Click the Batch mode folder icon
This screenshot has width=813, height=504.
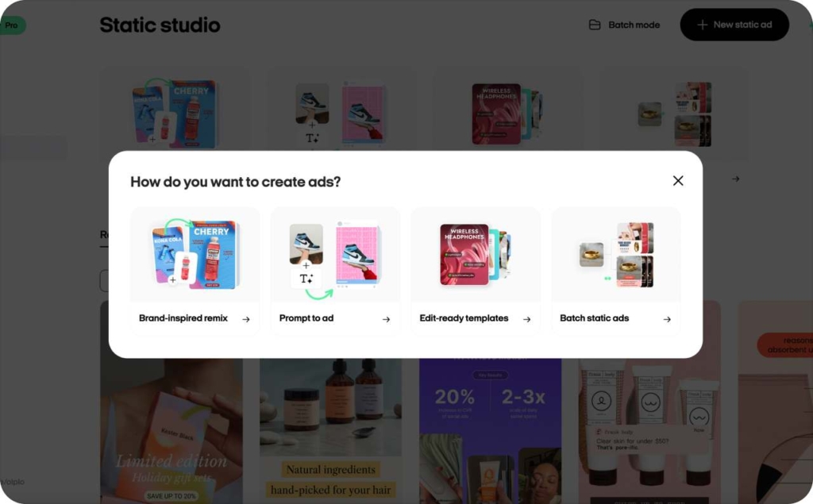click(x=594, y=25)
